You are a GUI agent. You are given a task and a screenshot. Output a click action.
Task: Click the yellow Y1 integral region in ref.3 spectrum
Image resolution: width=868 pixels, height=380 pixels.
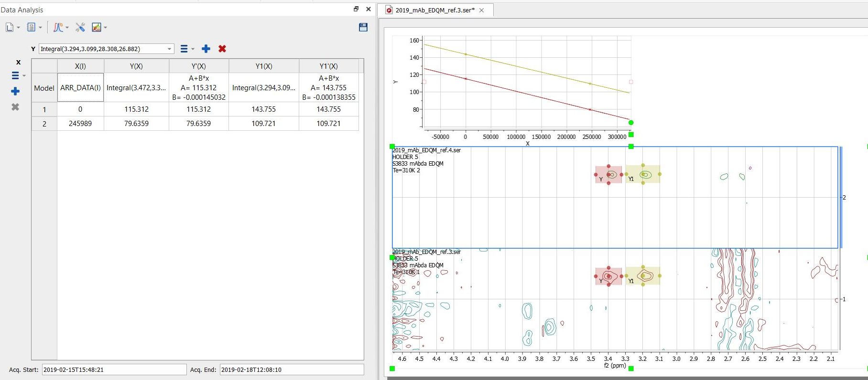pos(643,276)
